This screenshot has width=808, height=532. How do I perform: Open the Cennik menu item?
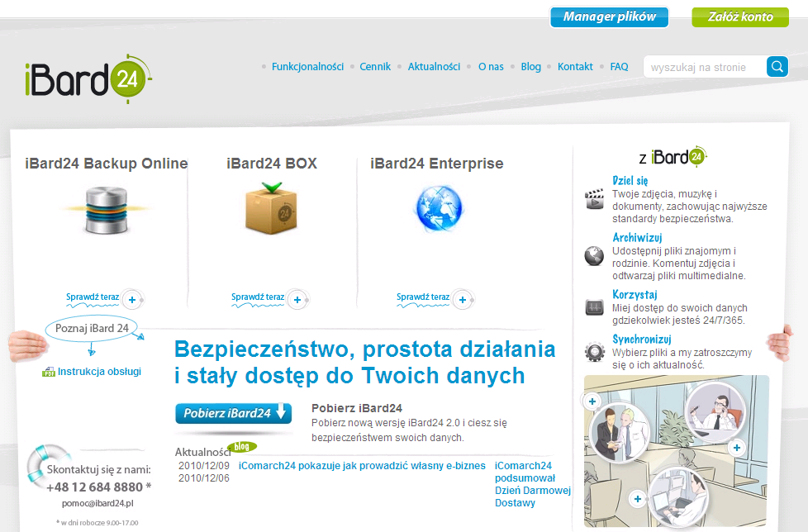tap(375, 66)
